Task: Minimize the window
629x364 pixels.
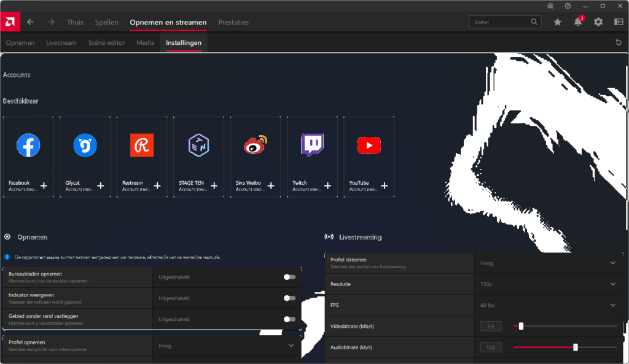Action: pos(585,6)
